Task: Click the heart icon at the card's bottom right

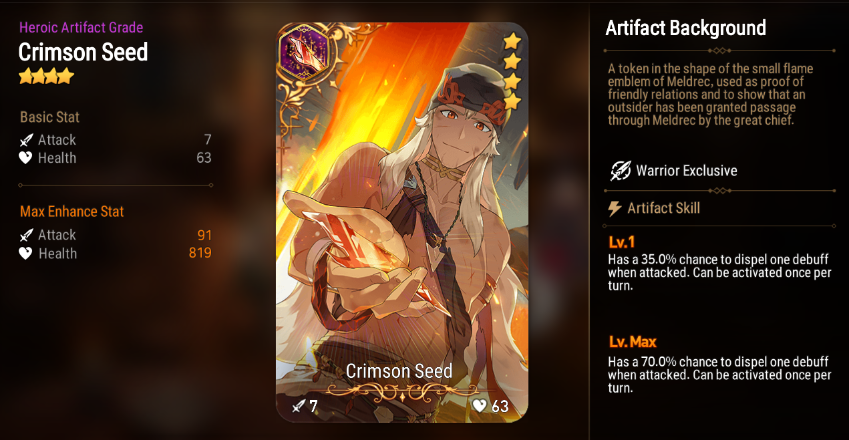Action: coord(480,405)
